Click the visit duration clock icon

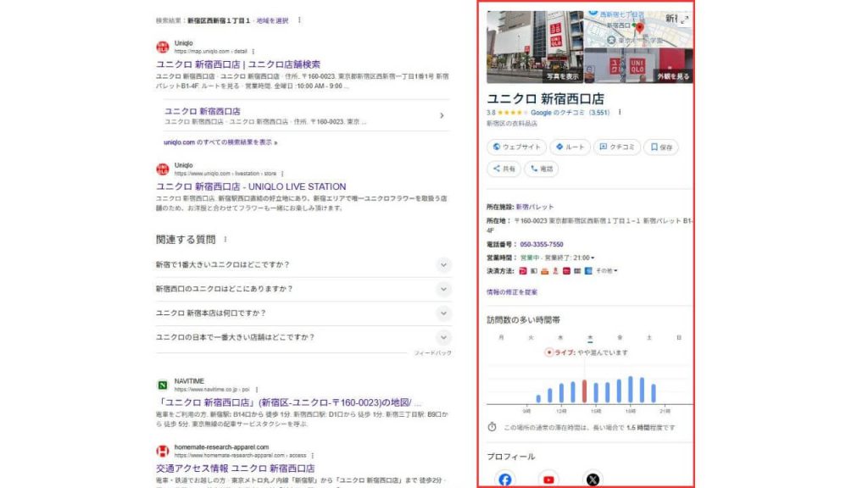492,427
